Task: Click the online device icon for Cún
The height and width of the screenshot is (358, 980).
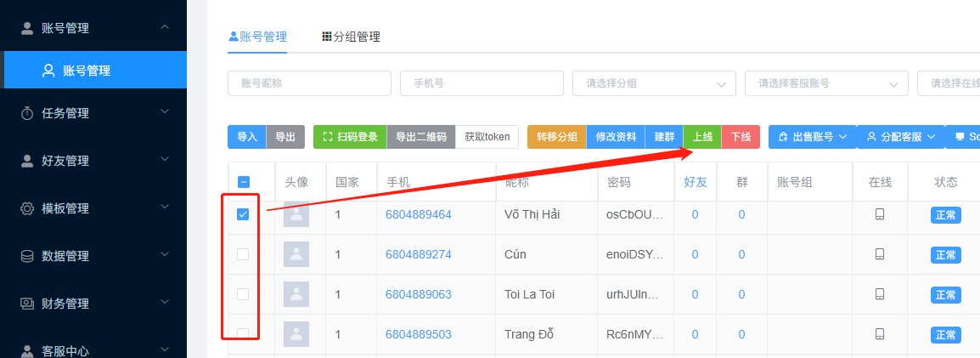Action: point(880,254)
